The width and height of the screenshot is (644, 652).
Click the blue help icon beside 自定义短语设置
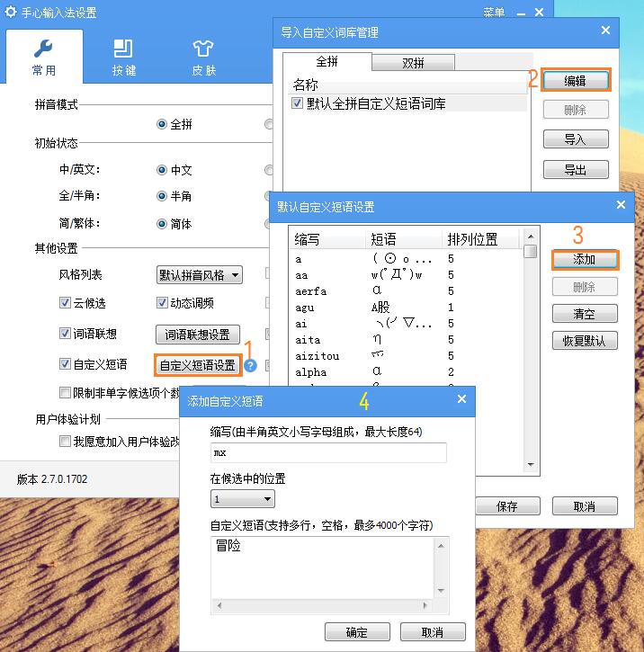pyautogui.click(x=251, y=365)
